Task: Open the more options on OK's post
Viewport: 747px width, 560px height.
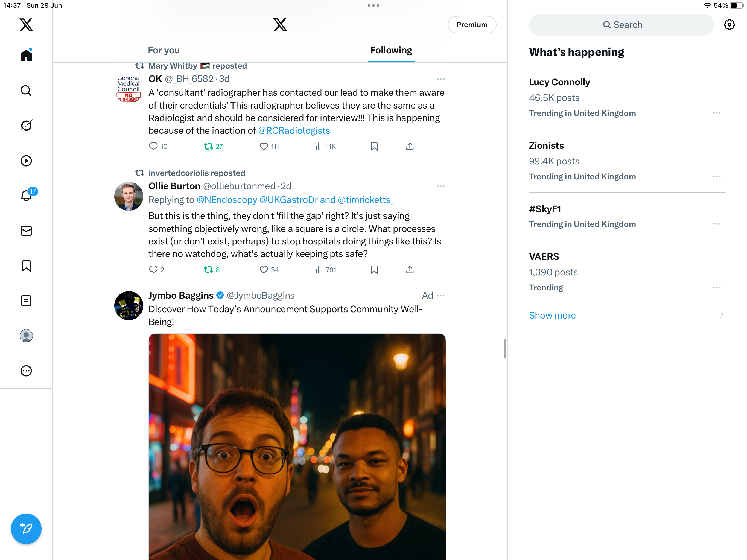Action: coord(441,79)
